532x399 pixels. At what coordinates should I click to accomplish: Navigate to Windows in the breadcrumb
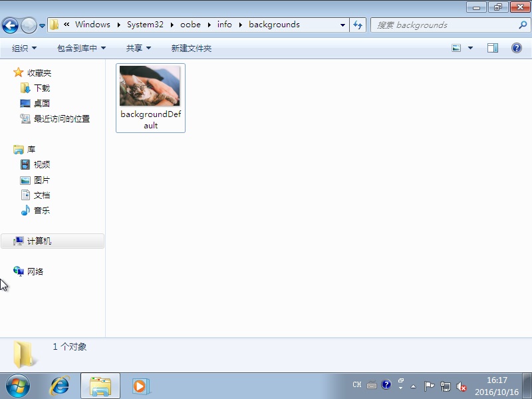coord(92,25)
